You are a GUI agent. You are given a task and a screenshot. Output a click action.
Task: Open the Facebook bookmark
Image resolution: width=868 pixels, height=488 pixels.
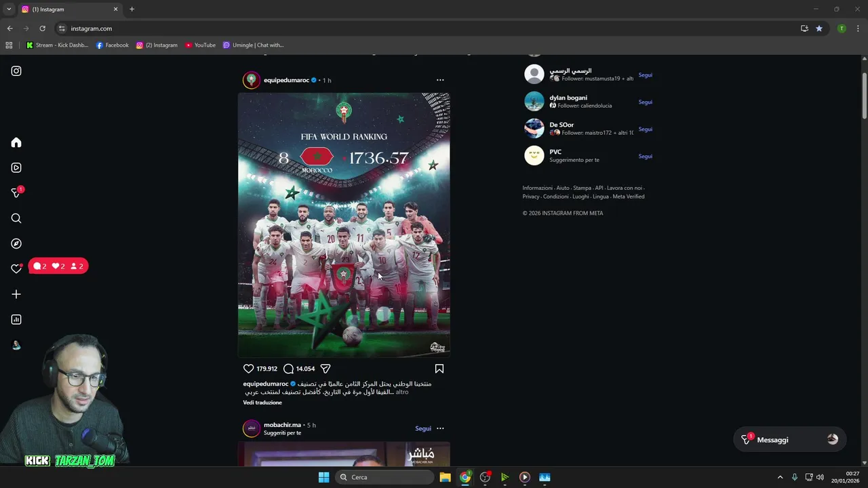(x=113, y=45)
